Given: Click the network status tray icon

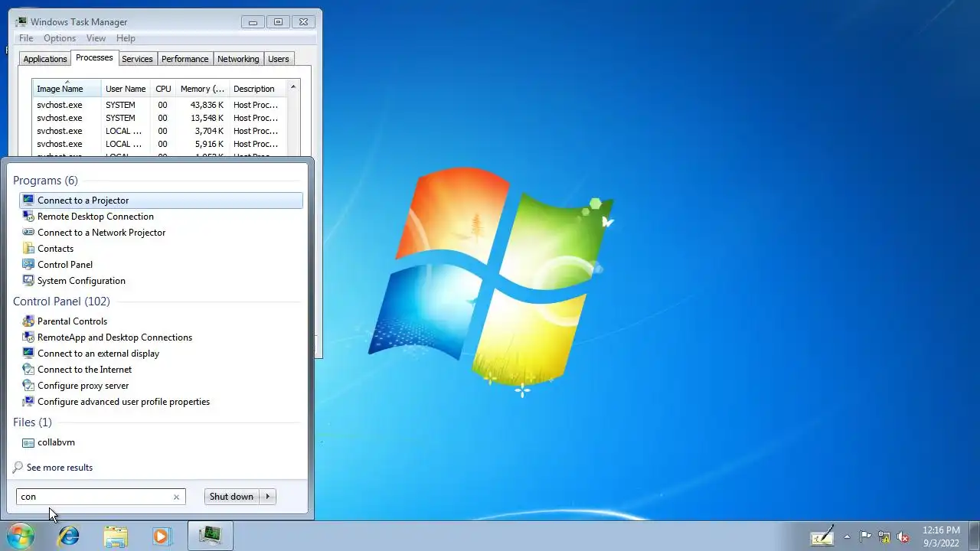Looking at the screenshot, I should point(884,536).
